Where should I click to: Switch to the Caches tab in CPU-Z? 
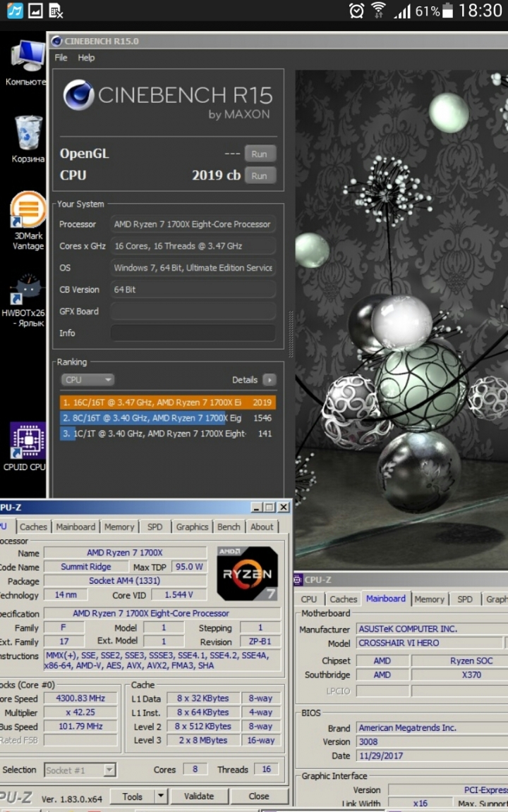pyautogui.click(x=33, y=527)
